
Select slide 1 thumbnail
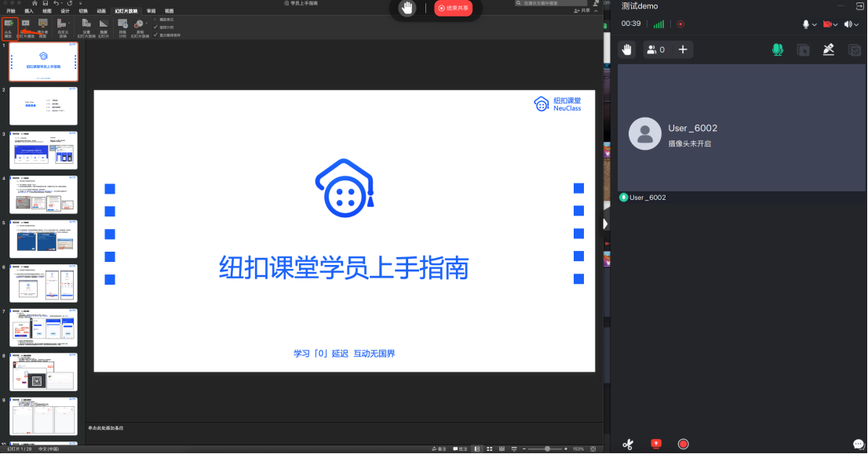[x=44, y=61]
